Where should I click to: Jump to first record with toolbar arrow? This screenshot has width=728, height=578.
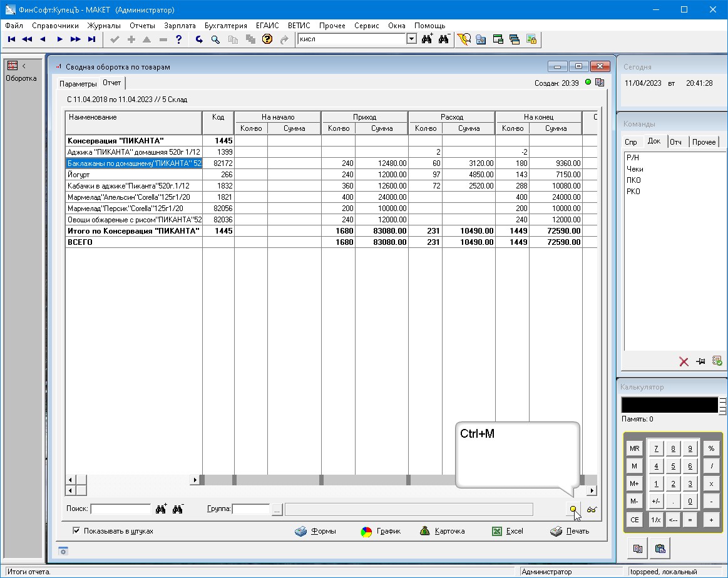click(11, 39)
